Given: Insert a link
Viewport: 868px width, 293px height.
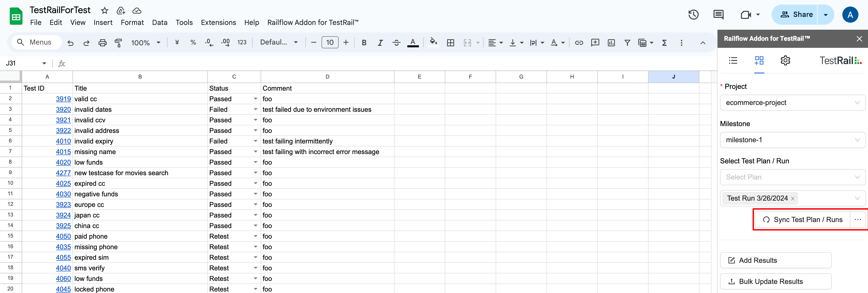Looking at the screenshot, I should 579,43.
